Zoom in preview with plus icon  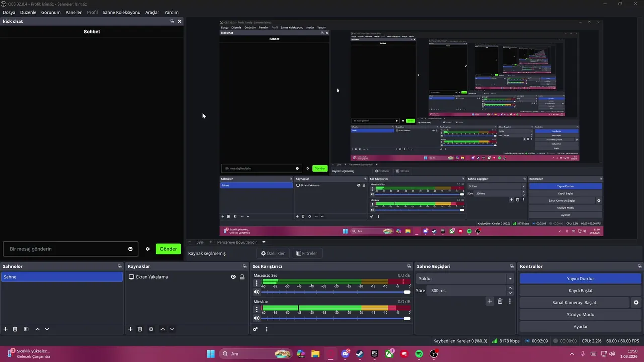(211, 242)
